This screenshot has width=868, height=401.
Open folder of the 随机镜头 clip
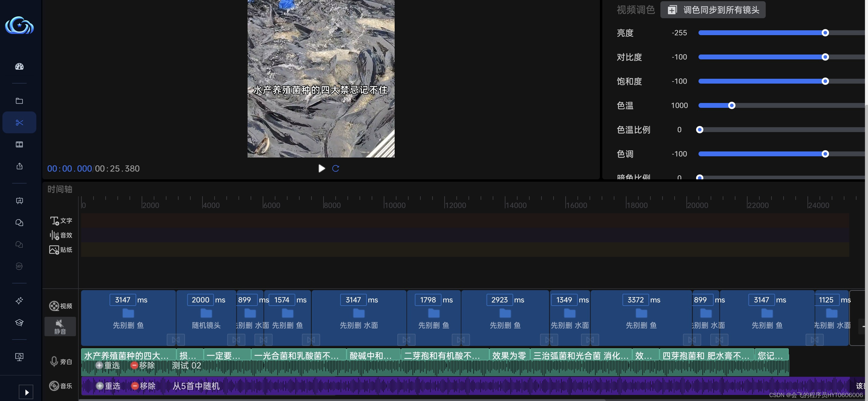click(206, 313)
